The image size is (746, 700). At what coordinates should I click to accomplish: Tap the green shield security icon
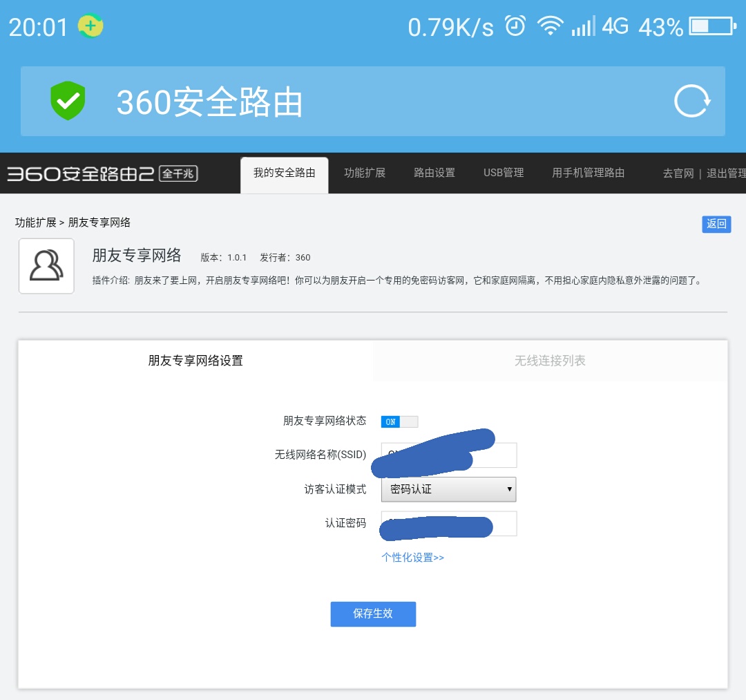(x=68, y=101)
